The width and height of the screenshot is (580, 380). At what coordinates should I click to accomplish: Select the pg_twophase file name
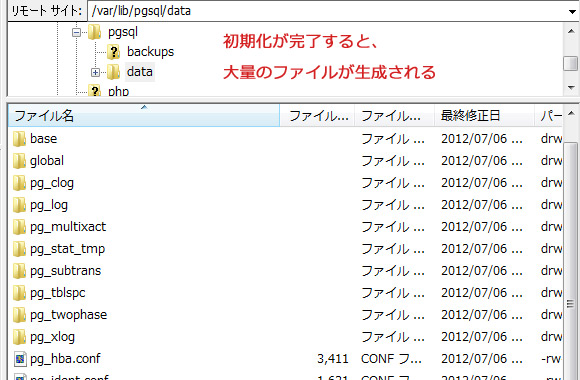pyautogui.click(x=68, y=315)
